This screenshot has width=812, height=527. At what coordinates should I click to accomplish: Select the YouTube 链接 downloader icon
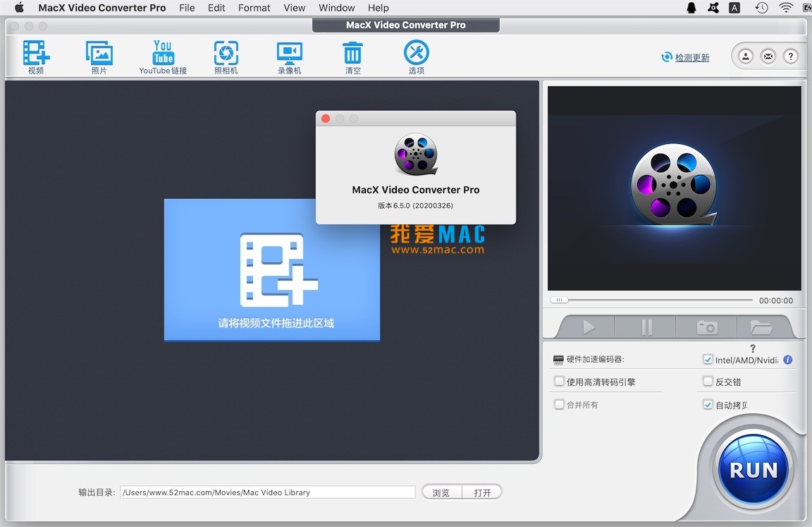pyautogui.click(x=163, y=56)
